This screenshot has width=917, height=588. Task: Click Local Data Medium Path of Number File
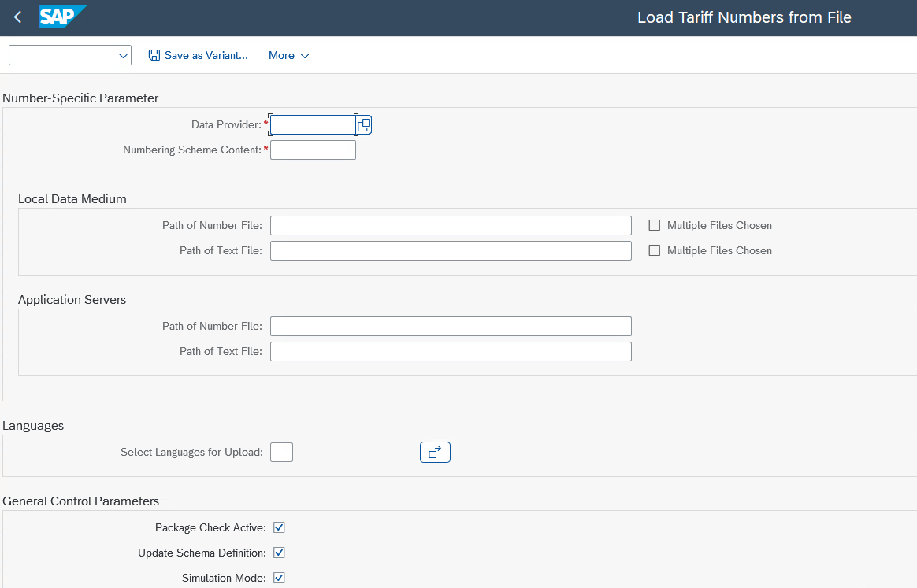451,226
